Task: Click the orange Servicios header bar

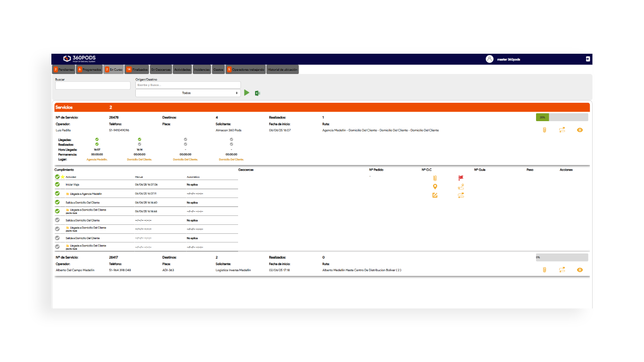Action: click(322, 107)
